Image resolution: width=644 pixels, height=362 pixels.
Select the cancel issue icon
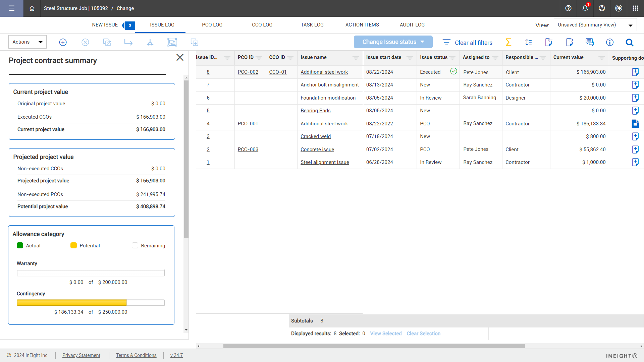(85, 42)
